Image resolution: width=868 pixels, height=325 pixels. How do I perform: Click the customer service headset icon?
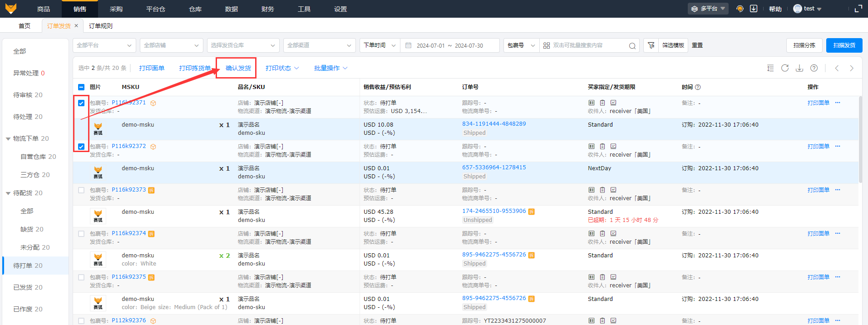(x=740, y=9)
